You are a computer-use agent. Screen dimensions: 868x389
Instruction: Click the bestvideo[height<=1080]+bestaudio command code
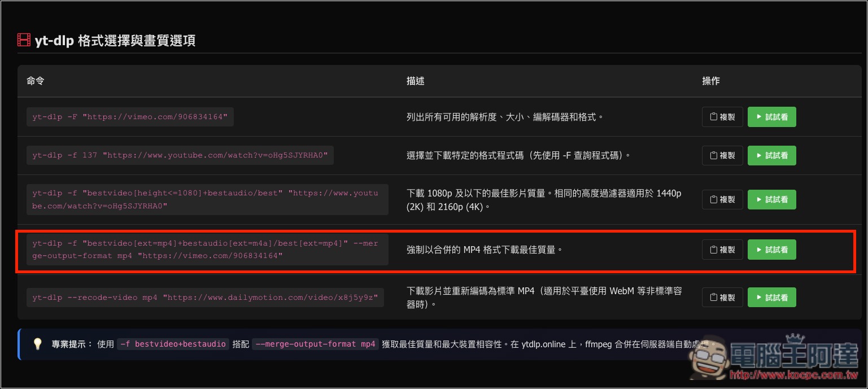[207, 199]
